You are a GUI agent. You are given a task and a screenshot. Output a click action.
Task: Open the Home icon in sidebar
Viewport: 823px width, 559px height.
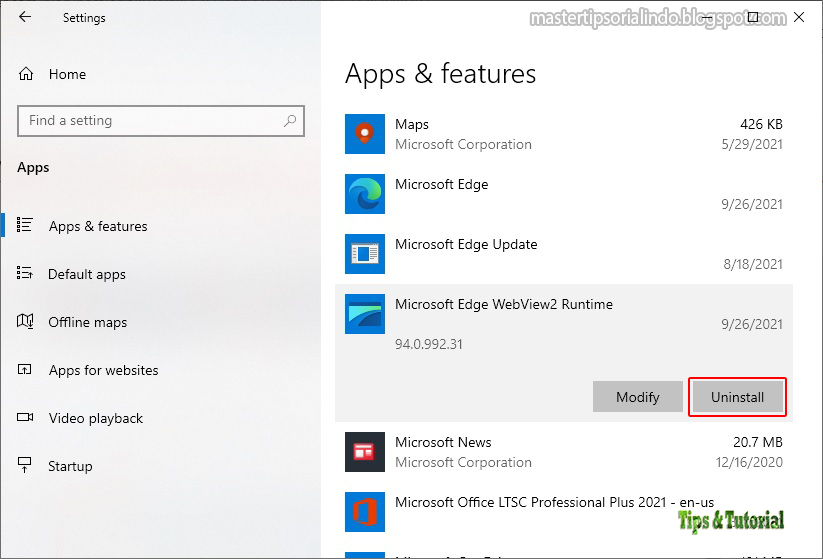click(x=26, y=74)
